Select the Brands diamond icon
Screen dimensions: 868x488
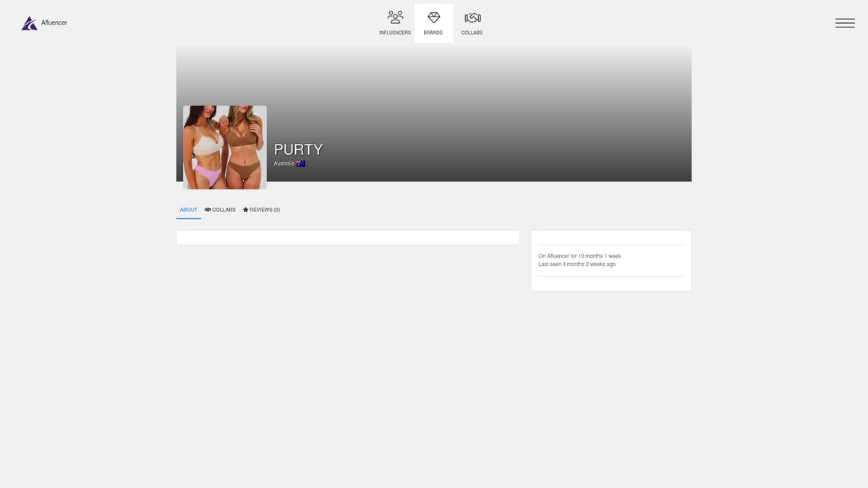tap(433, 17)
